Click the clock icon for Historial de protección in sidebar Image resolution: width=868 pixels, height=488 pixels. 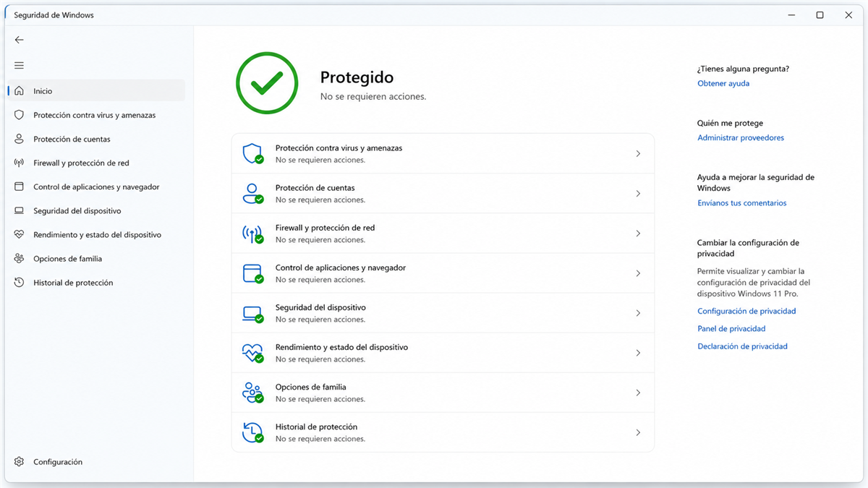coord(20,283)
